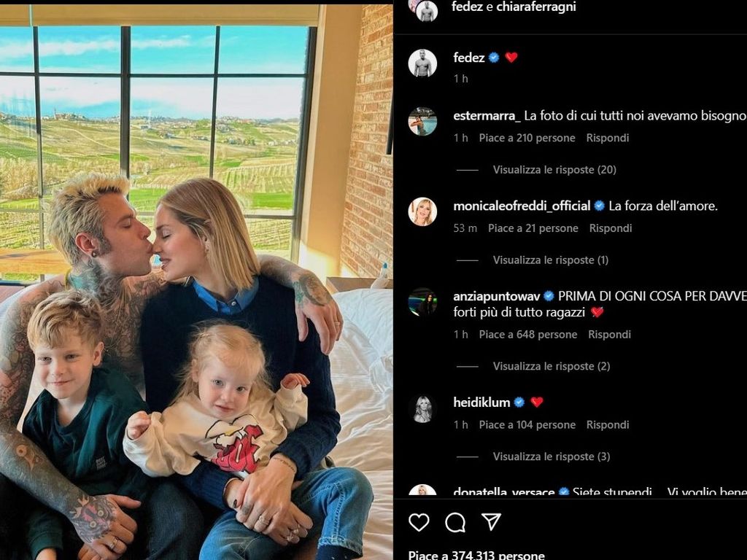Open heidiklum profile avatar

[422, 408]
